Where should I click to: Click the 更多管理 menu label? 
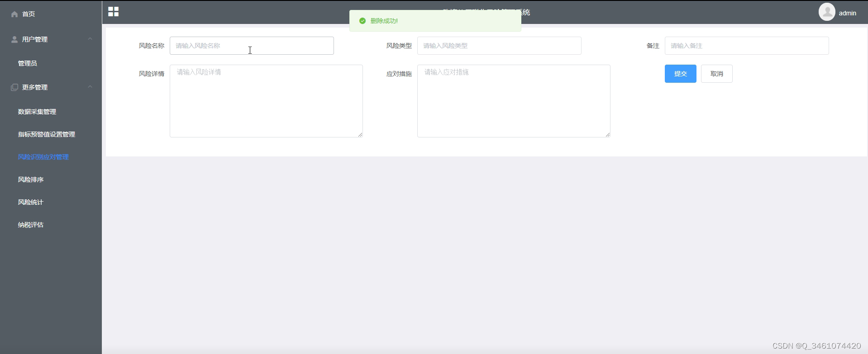pos(35,87)
